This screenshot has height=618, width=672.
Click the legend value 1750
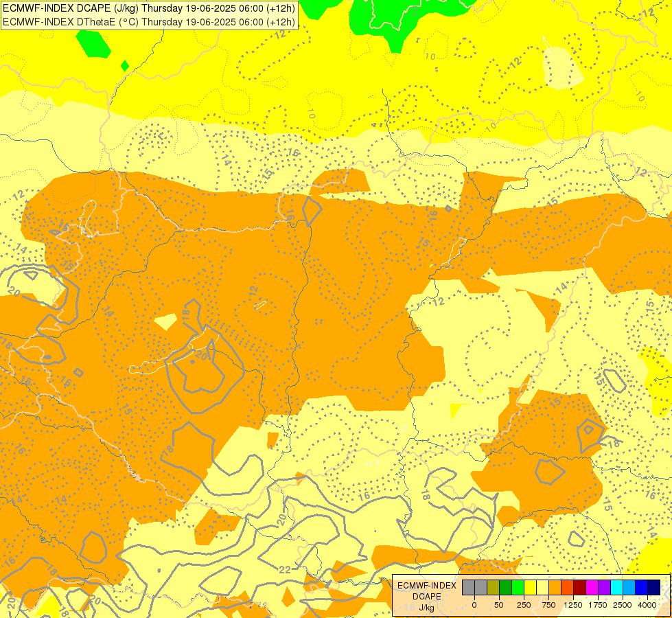[x=598, y=605]
